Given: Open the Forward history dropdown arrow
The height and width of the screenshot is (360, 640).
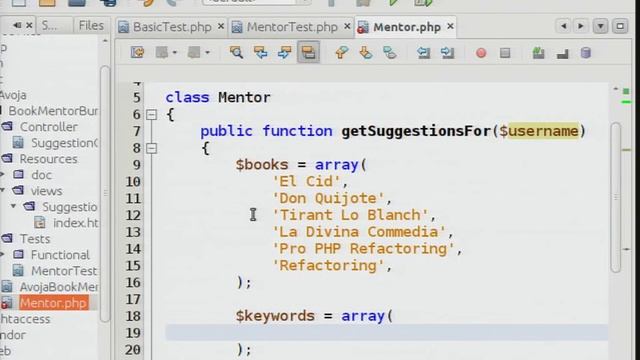Looking at the screenshot, I should [207, 53].
